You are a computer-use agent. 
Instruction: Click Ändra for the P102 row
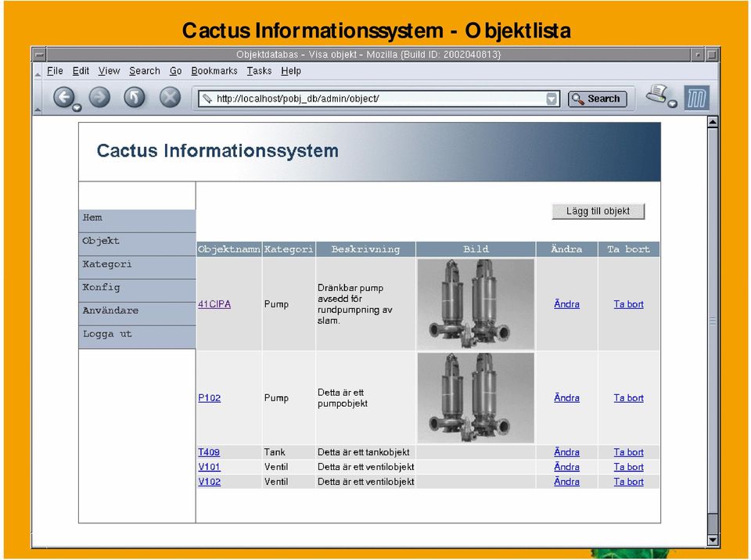(566, 398)
